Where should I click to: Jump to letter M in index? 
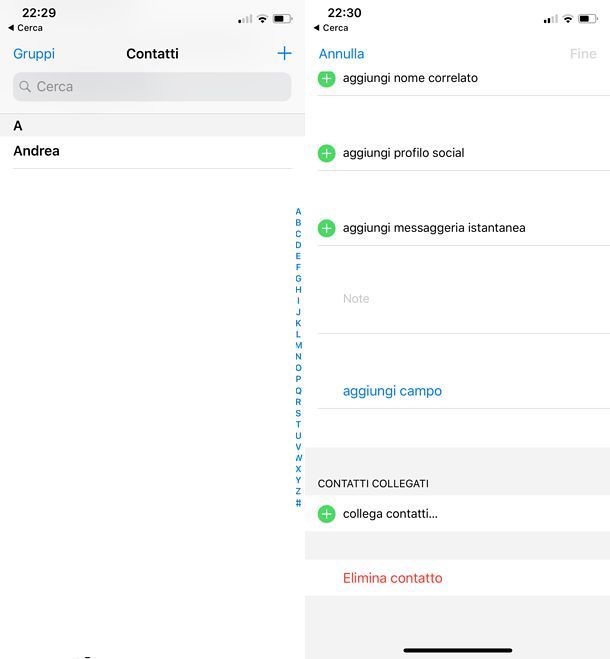[x=298, y=345]
